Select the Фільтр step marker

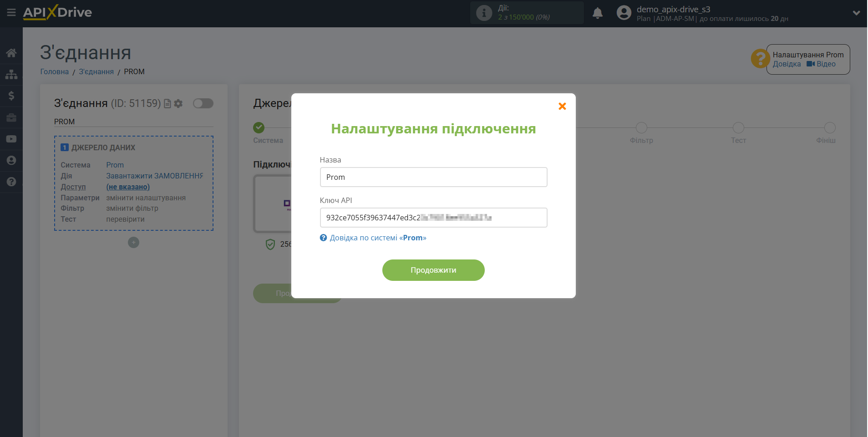(641, 128)
